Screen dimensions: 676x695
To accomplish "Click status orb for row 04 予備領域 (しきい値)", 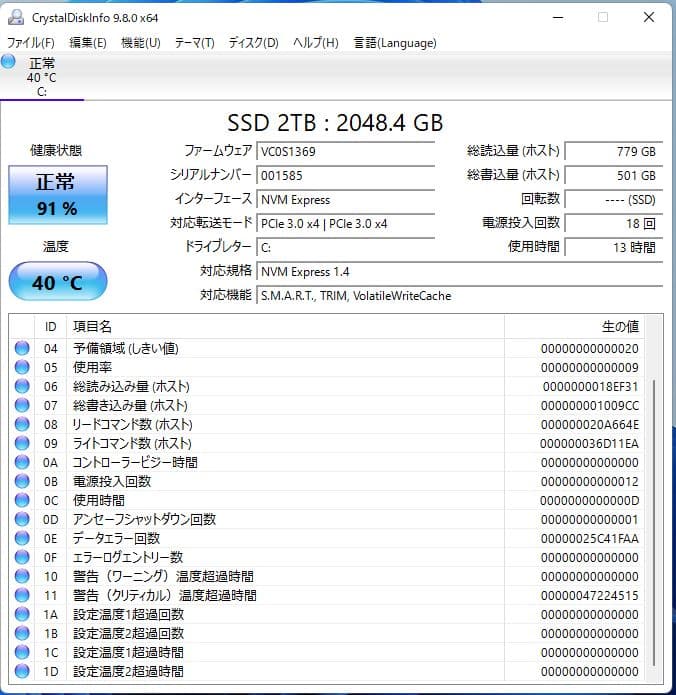I will pyautogui.click(x=22, y=348).
